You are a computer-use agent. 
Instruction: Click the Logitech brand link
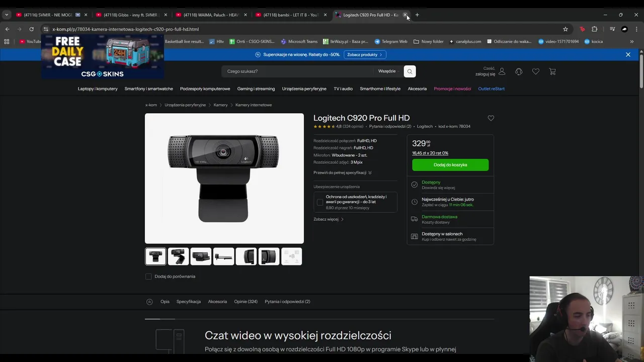pos(425,127)
